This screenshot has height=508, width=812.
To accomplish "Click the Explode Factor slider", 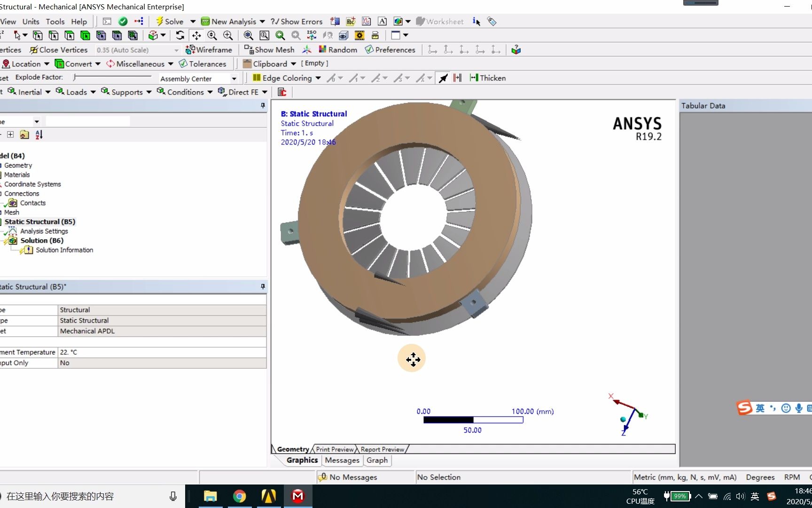I will pyautogui.click(x=112, y=77).
